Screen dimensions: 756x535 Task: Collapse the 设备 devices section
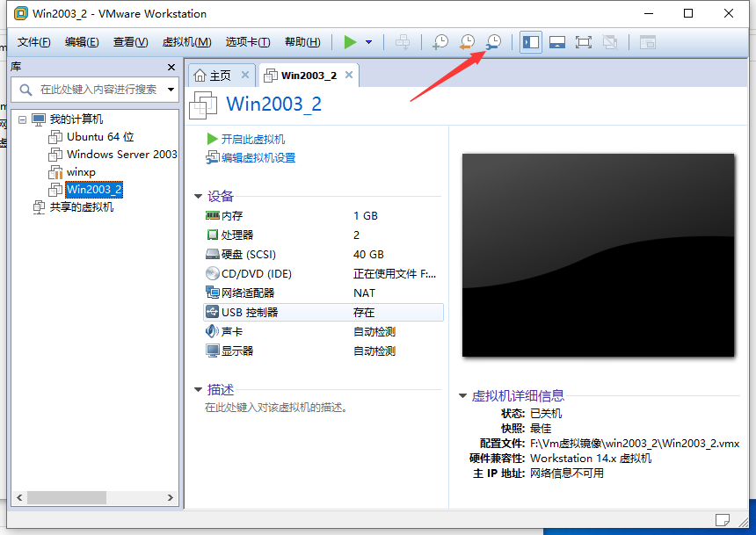pyautogui.click(x=198, y=196)
